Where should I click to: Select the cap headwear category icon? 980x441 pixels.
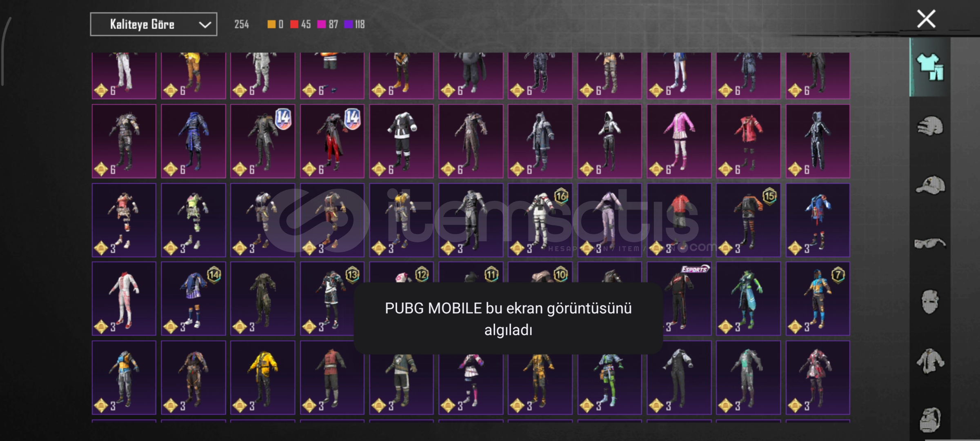[x=930, y=185]
